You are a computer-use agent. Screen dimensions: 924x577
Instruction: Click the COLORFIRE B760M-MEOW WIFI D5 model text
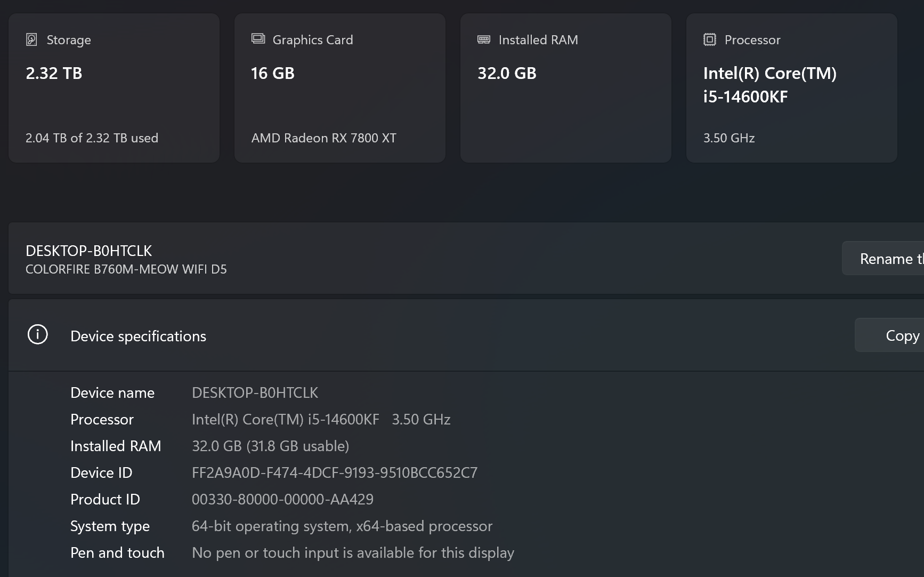click(126, 269)
